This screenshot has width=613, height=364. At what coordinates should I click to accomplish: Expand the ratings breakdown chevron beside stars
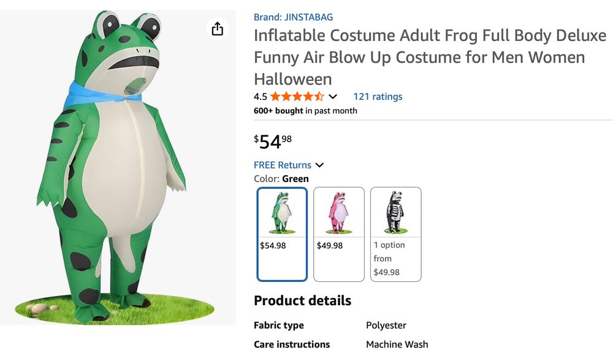pyautogui.click(x=333, y=97)
